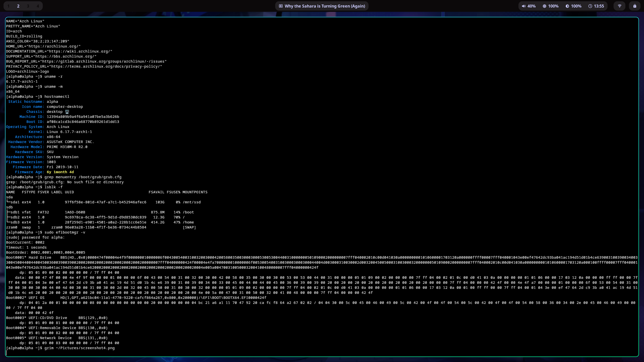Image resolution: width=644 pixels, height=362 pixels.
Task: Click the 40% volume level text
Action: [x=531, y=6]
